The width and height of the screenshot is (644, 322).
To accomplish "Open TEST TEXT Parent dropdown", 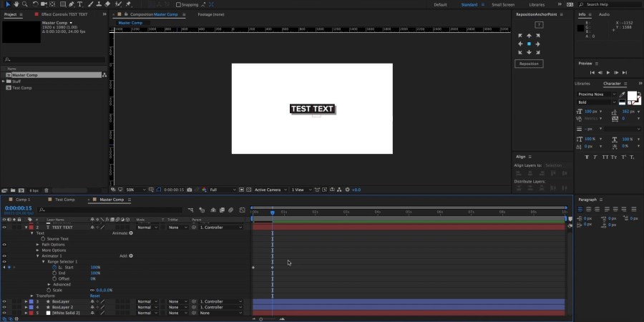I will (221, 227).
